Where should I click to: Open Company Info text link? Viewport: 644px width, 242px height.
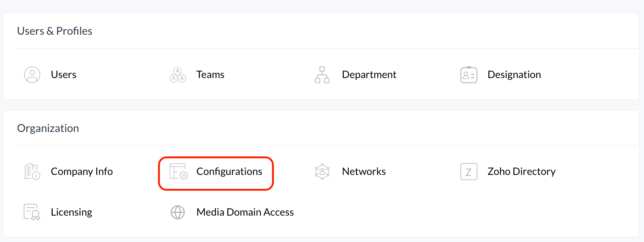(82, 172)
